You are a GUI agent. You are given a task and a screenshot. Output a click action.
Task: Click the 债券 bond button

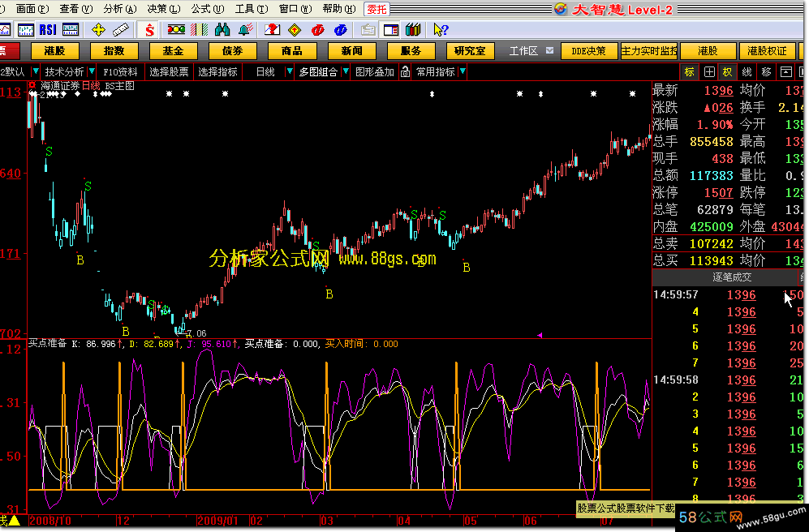(x=233, y=51)
